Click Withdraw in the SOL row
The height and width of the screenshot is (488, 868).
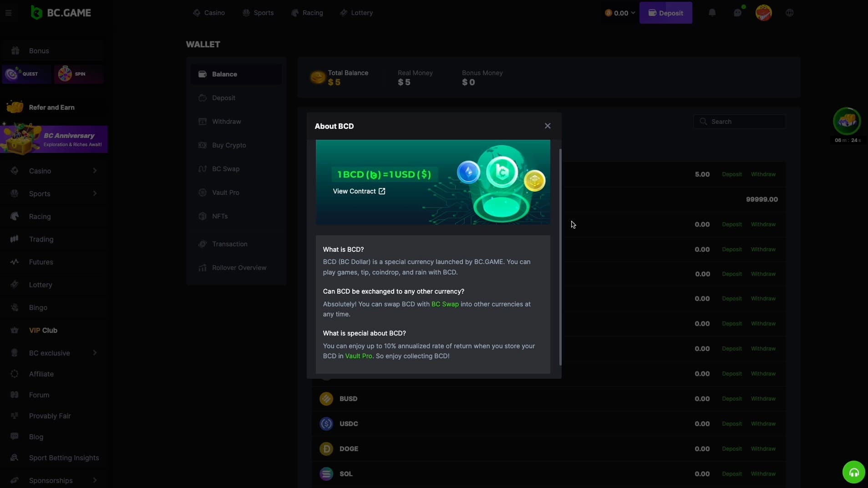click(x=763, y=474)
